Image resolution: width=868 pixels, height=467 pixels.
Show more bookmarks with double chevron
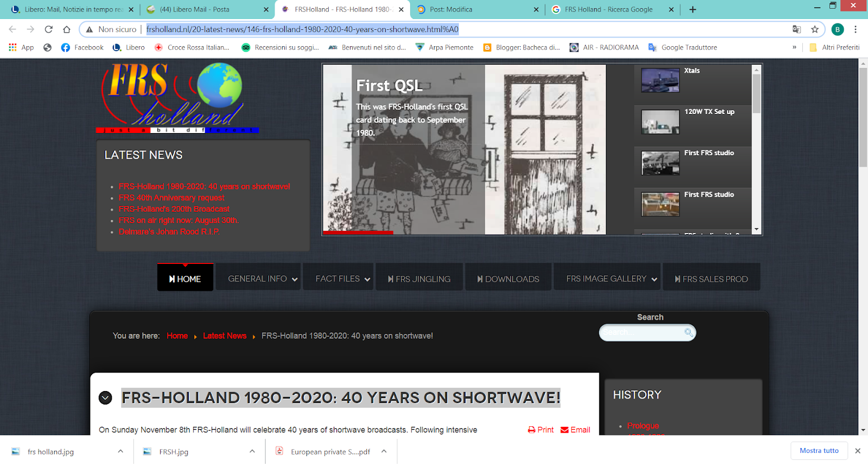794,47
